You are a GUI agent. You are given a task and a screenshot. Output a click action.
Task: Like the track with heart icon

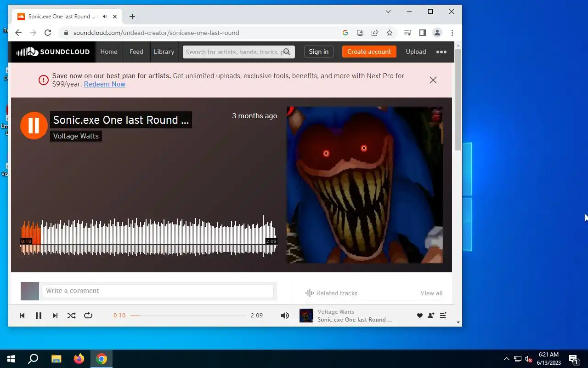[x=419, y=316]
